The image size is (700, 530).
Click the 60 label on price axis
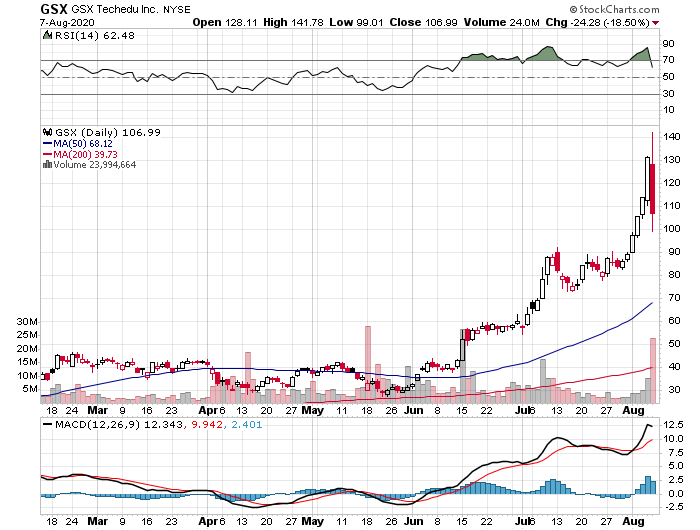(674, 321)
